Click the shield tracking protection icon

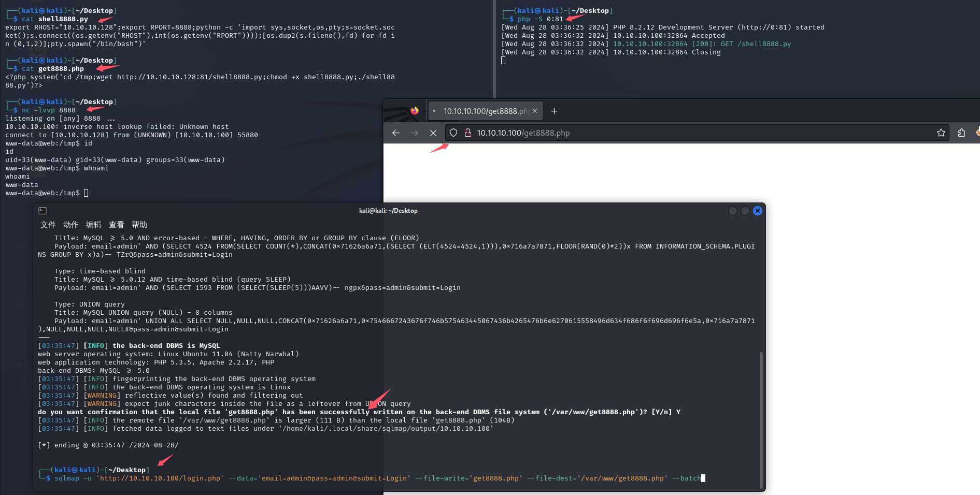point(453,133)
